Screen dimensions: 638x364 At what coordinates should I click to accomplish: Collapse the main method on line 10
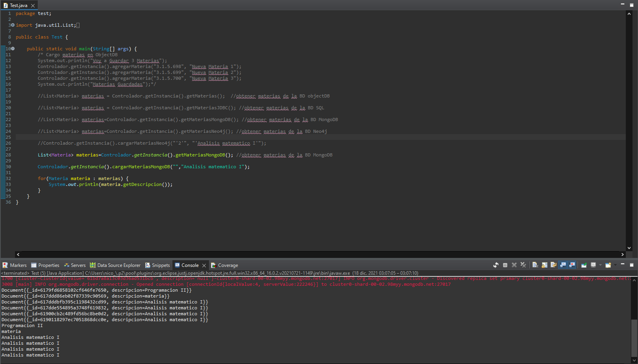tap(13, 49)
